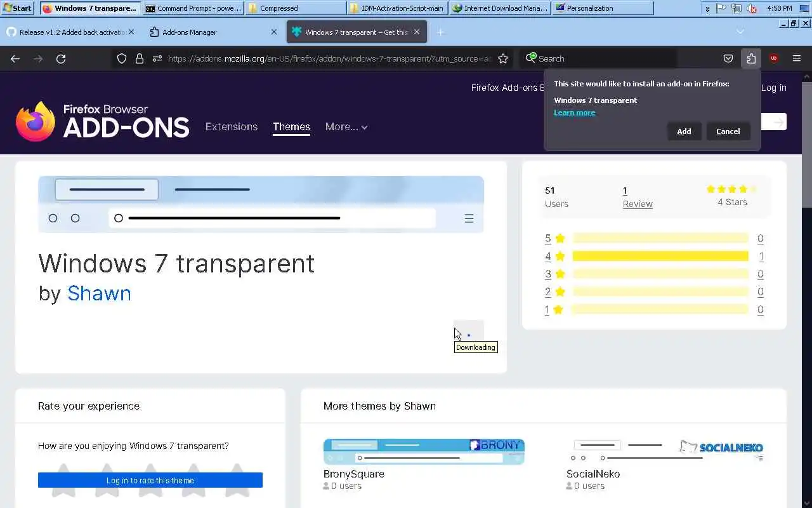The width and height of the screenshot is (812, 508).
Task: Open the Extensions navigation item
Action: pyautogui.click(x=232, y=126)
